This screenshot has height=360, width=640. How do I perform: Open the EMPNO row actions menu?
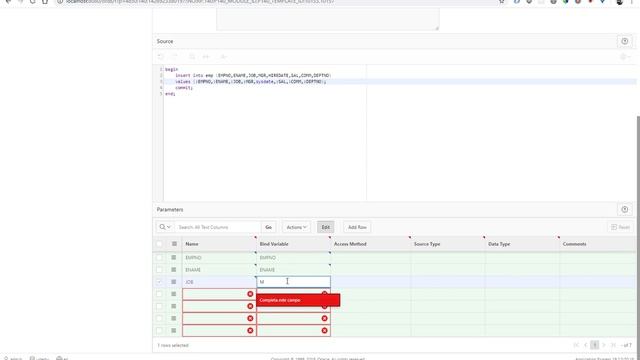[x=174, y=258]
